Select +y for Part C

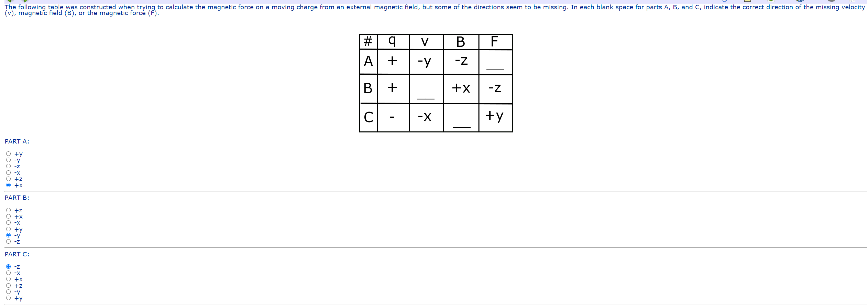(8, 298)
